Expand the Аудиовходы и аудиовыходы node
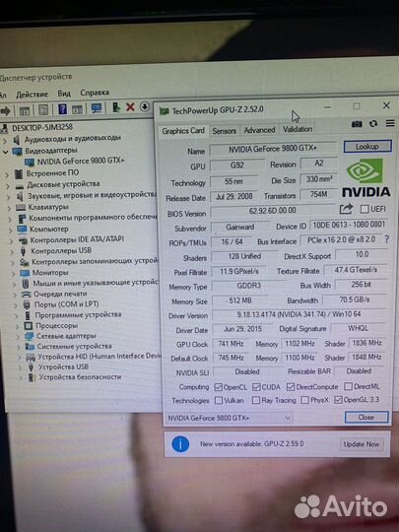The image size is (399, 532). [x=4, y=140]
